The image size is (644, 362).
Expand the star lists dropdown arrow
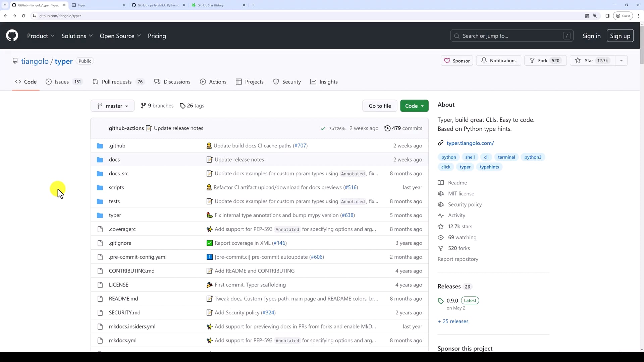pyautogui.click(x=621, y=61)
